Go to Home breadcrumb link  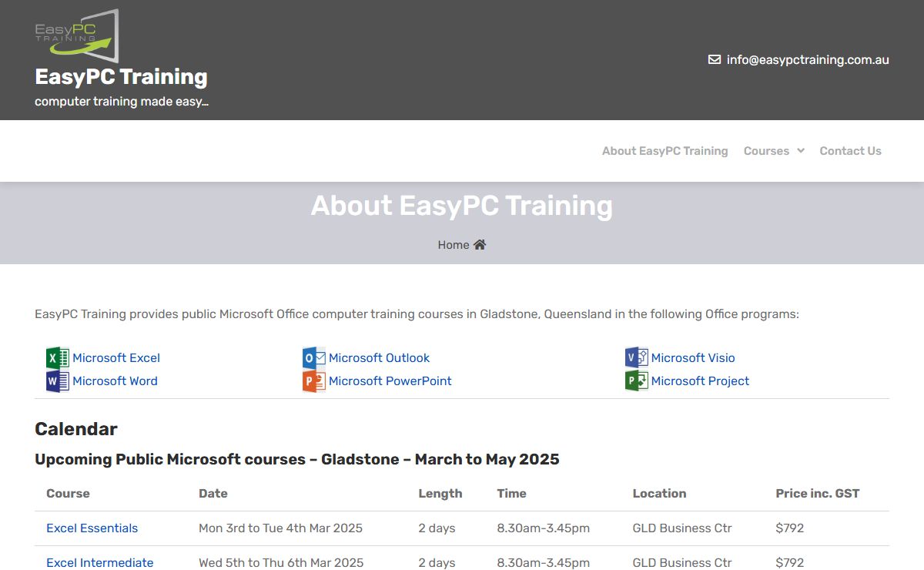click(454, 245)
